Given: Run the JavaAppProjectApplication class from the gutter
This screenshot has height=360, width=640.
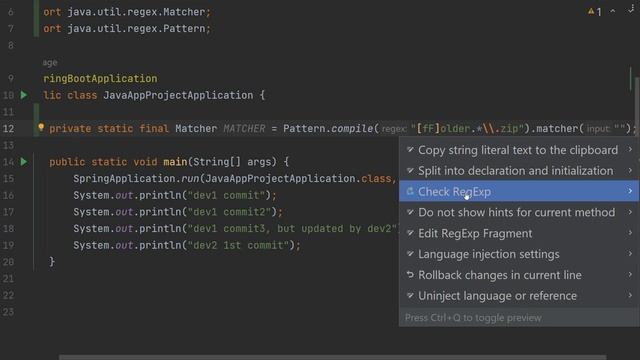Looking at the screenshot, I should point(24,95).
